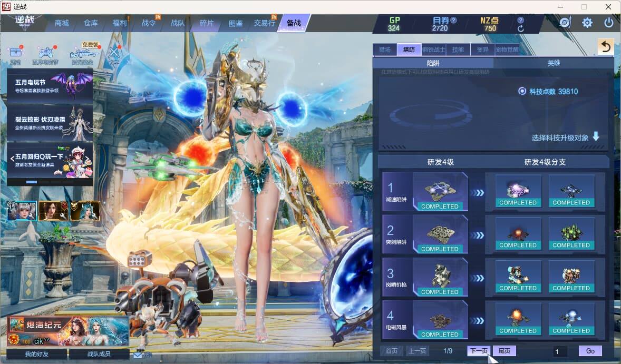Switch to the 技能 tab

458,50
